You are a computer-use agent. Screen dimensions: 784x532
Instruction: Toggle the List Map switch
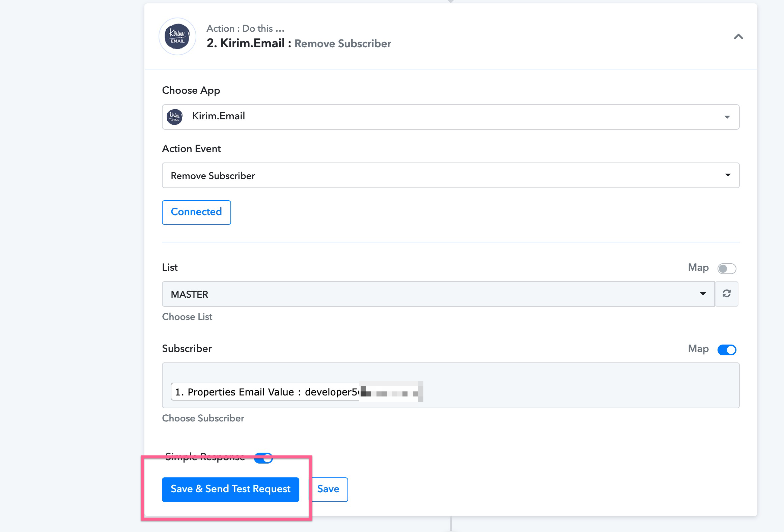pyautogui.click(x=727, y=268)
